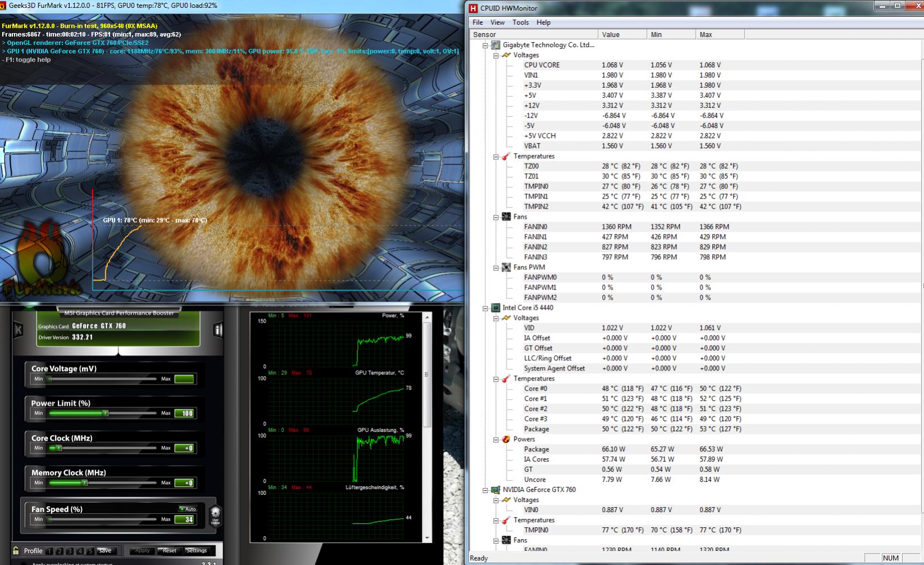
Task: Click the Power Limit value field showing 100
Action: click(x=184, y=413)
